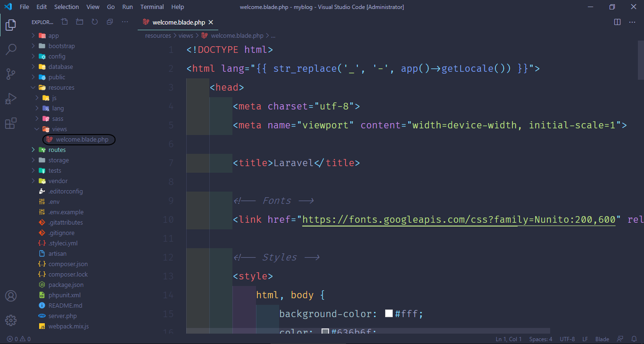Open the Run menu
Image resolution: width=644 pixels, height=344 pixels.
click(127, 7)
